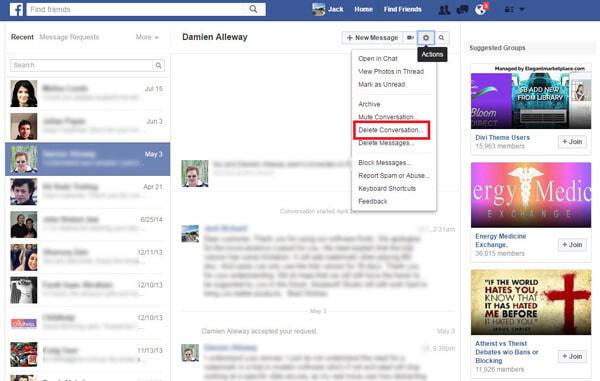The width and height of the screenshot is (600, 381).
Task: Focus the conversation Search field
Action: pyautogui.click(x=82, y=65)
